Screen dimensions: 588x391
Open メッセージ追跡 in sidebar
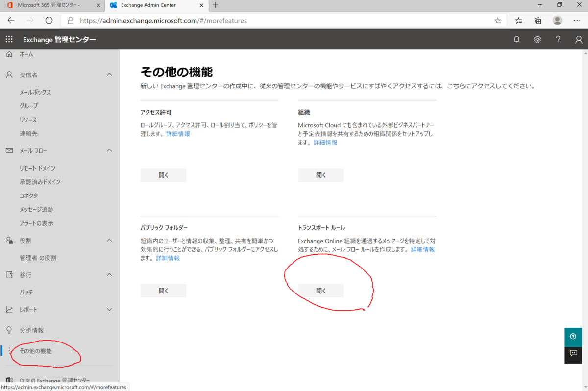tap(37, 209)
